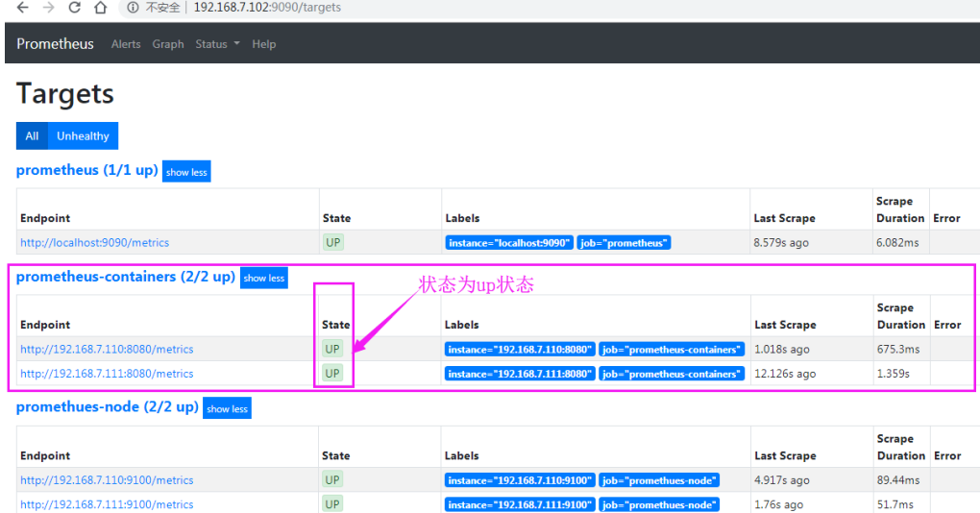The width and height of the screenshot is (980, 513).
Task: Click last scrape value 1.018s ago
Action: 781,350
